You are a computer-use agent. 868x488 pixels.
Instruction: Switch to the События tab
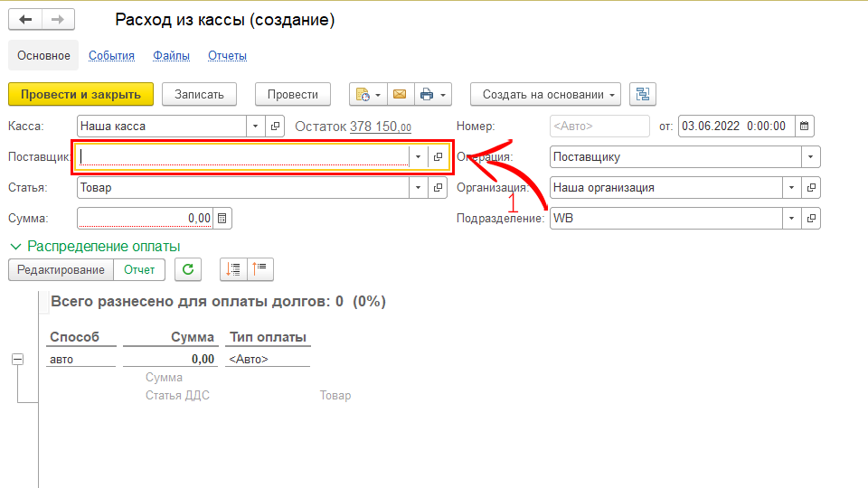111,56
